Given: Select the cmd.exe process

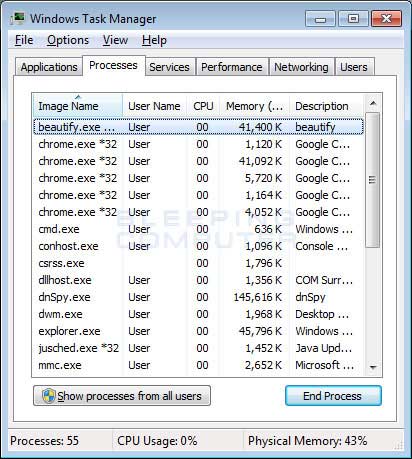Looking at the screenshot, I should (x=198, y=229).
